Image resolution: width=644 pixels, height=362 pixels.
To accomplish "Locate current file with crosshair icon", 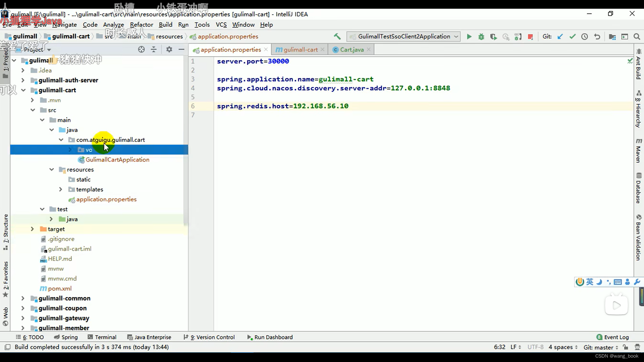I will [142, 50].
